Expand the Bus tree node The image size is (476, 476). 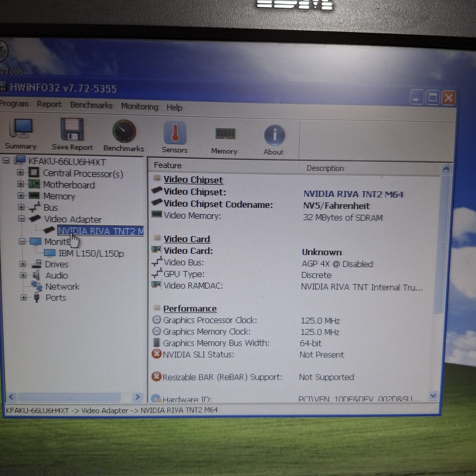tap(21, 207)
